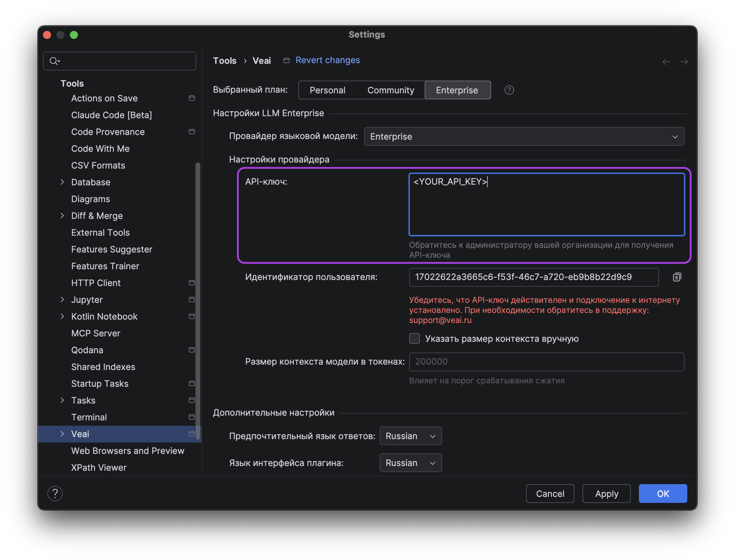Open HTTP Client settings

(96, 283)
